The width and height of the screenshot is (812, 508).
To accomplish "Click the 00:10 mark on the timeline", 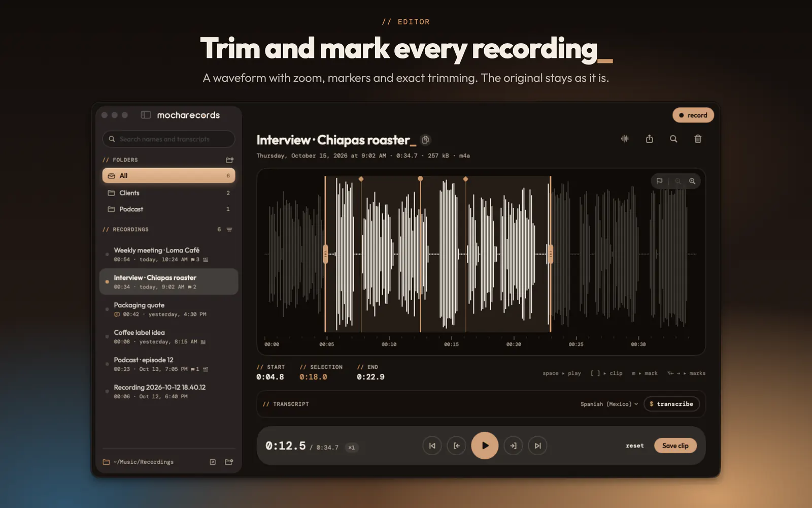I will coord(389,344).
